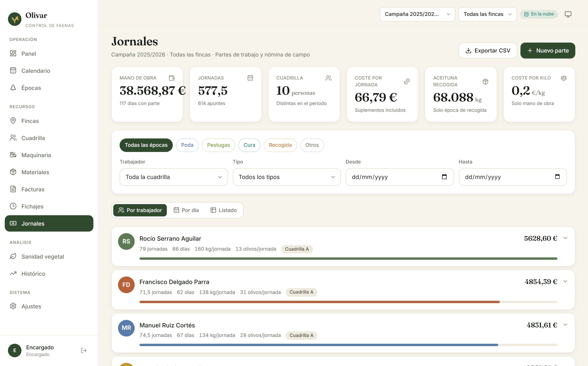This screenshot has width=588, height=366.
Task: Create a new record with Nuevo parte
Action: tap(548, 51)
